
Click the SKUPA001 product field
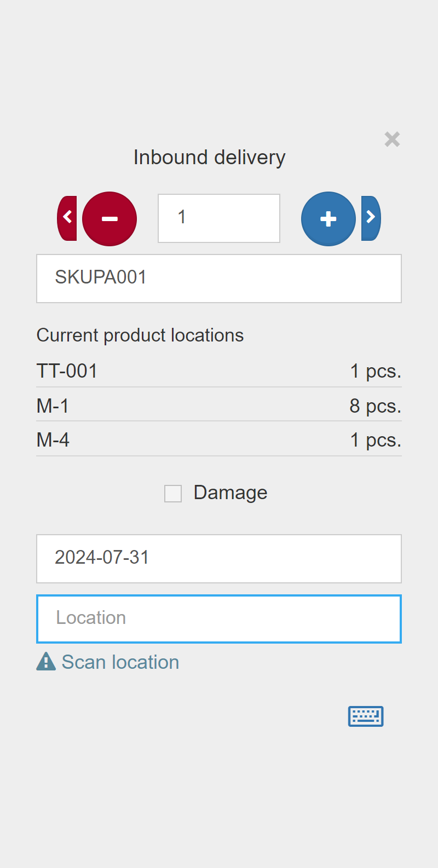tap(219, 279)
